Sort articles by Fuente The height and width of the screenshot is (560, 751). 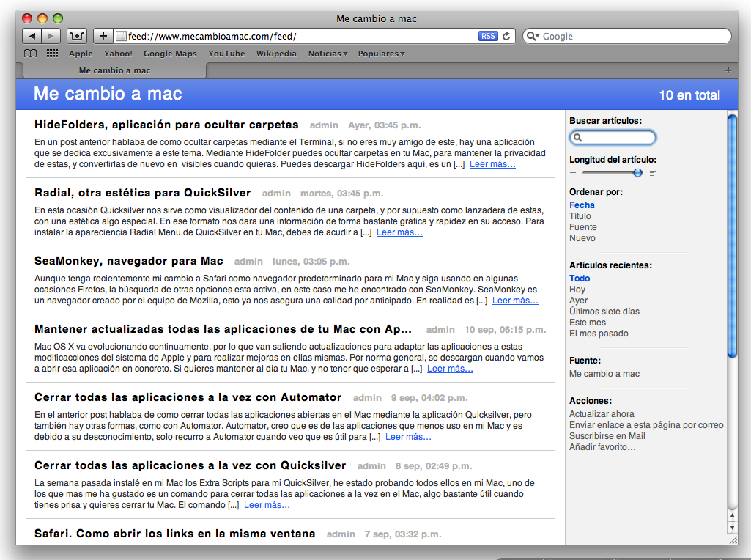(583, 227)
